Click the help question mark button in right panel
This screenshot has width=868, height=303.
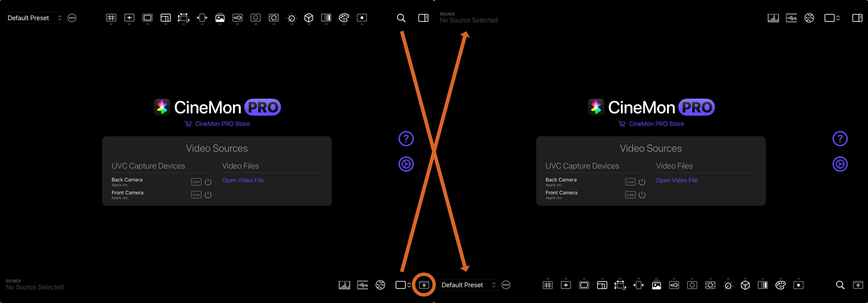[x=840, y=139]
